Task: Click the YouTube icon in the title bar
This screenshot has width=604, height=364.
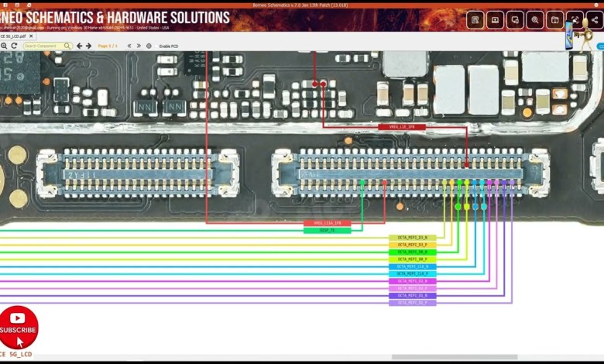Action: tap(17, 5)
